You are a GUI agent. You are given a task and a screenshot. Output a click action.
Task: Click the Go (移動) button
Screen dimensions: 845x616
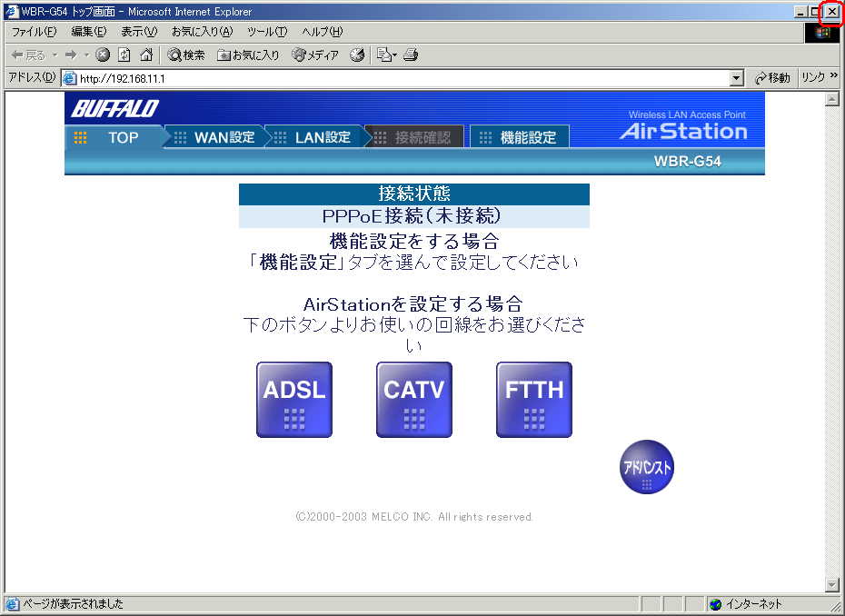[773, 78]
